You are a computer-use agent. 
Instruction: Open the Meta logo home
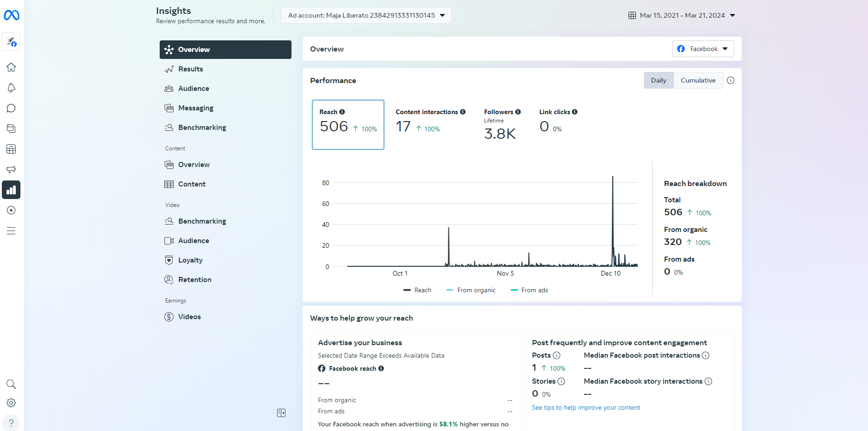click(11, 15)
